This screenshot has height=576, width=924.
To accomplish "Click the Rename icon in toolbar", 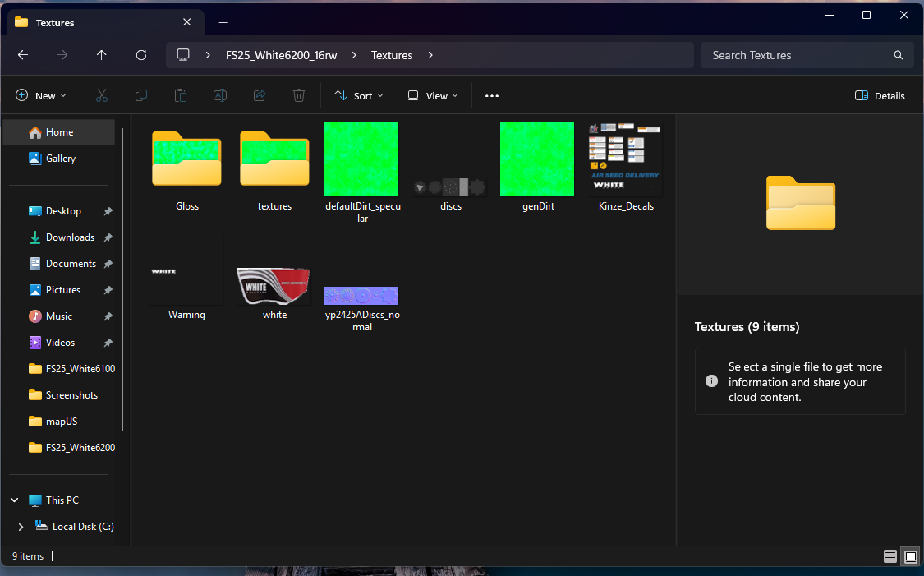I will pyautogui.click(x=220, y=95).
